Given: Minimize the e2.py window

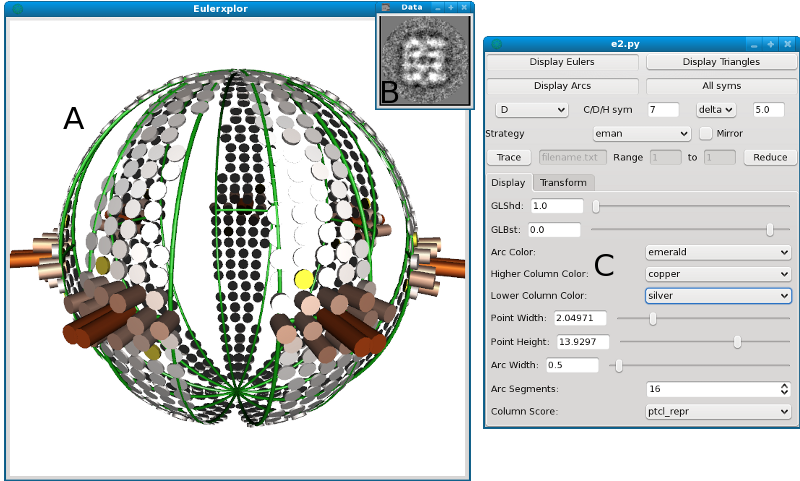Looking at the screenshot, I should point(756,44).
